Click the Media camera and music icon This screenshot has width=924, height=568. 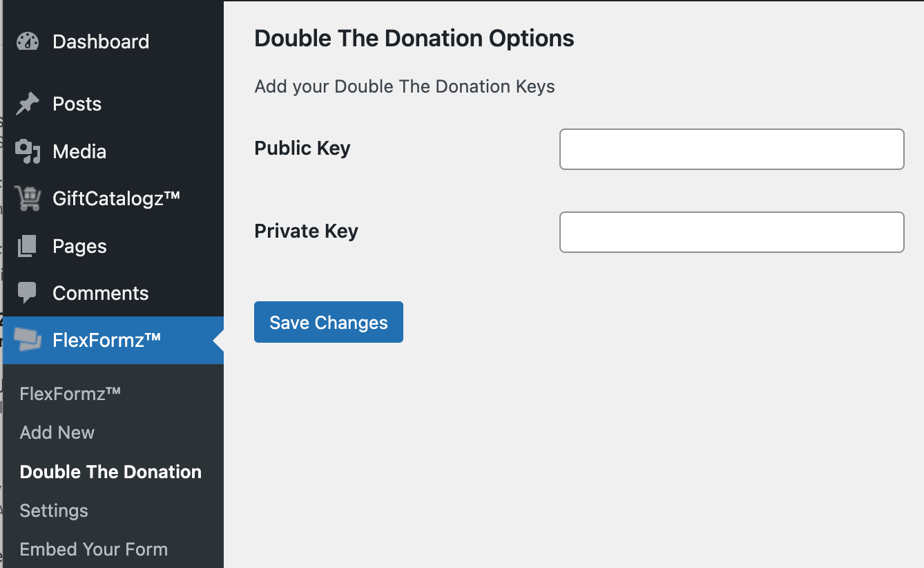click(x=28, y=151)
